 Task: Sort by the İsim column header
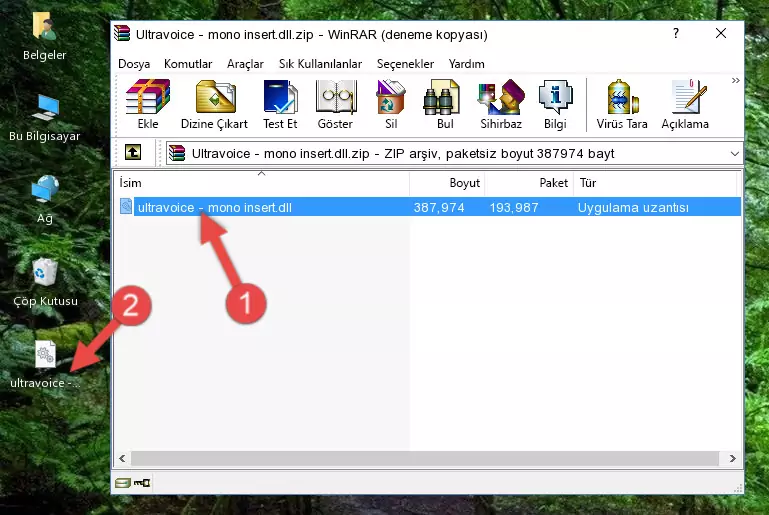coord(262,183)
